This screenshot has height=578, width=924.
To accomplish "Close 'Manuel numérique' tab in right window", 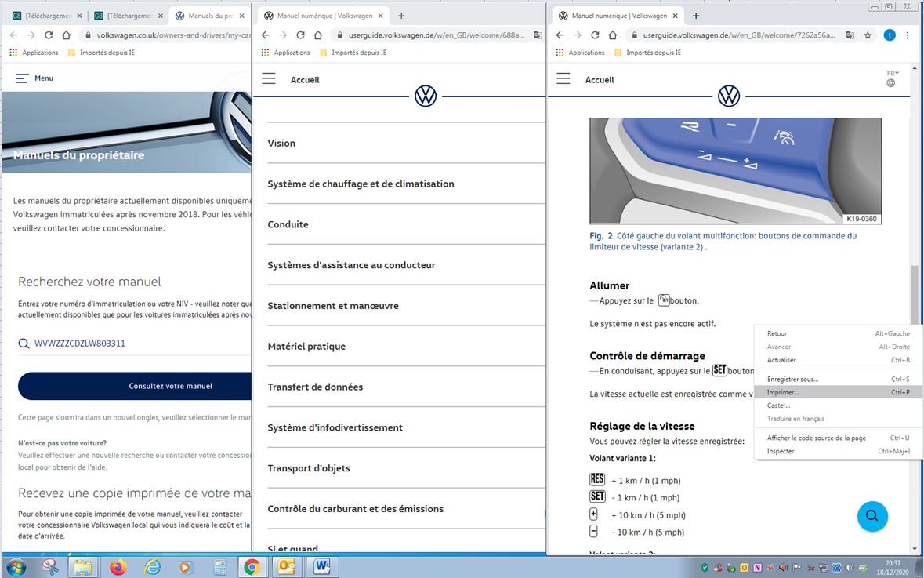I will pos(676,16).
